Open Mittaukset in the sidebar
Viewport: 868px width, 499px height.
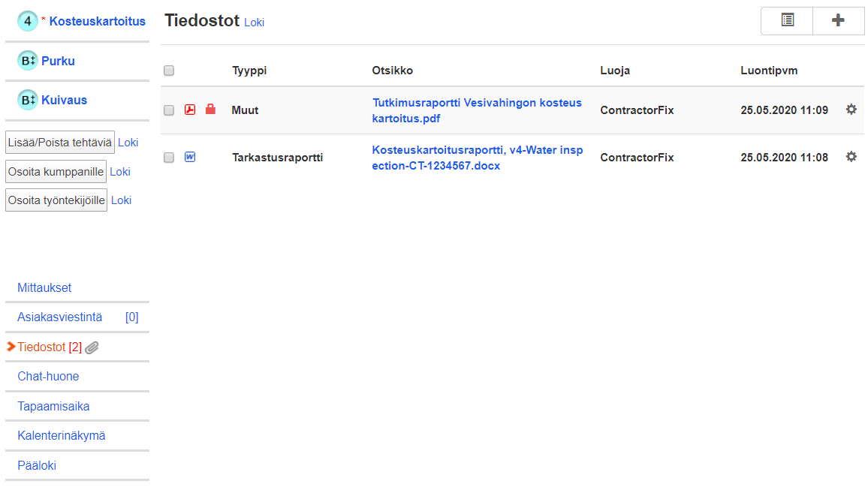[44, 287]
